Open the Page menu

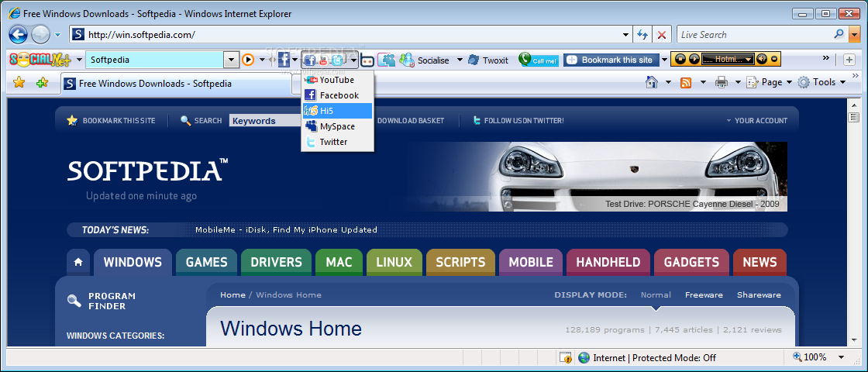(x=768, y=82)
